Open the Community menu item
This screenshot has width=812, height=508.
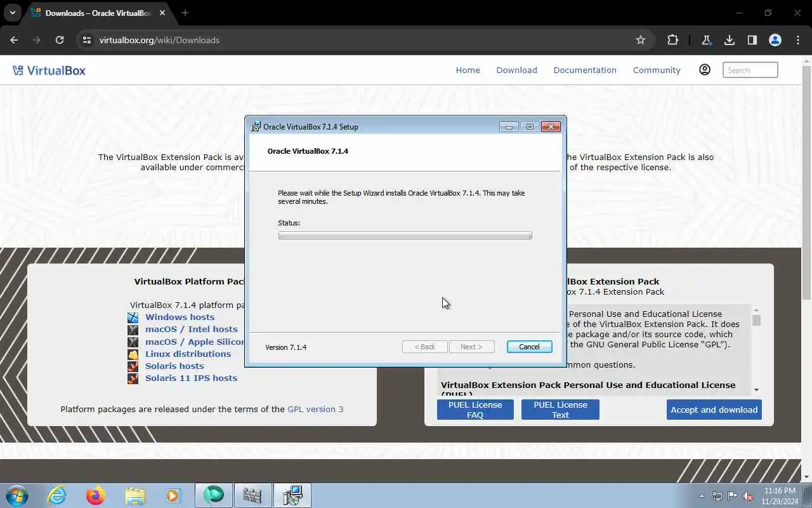click(657, 70)
